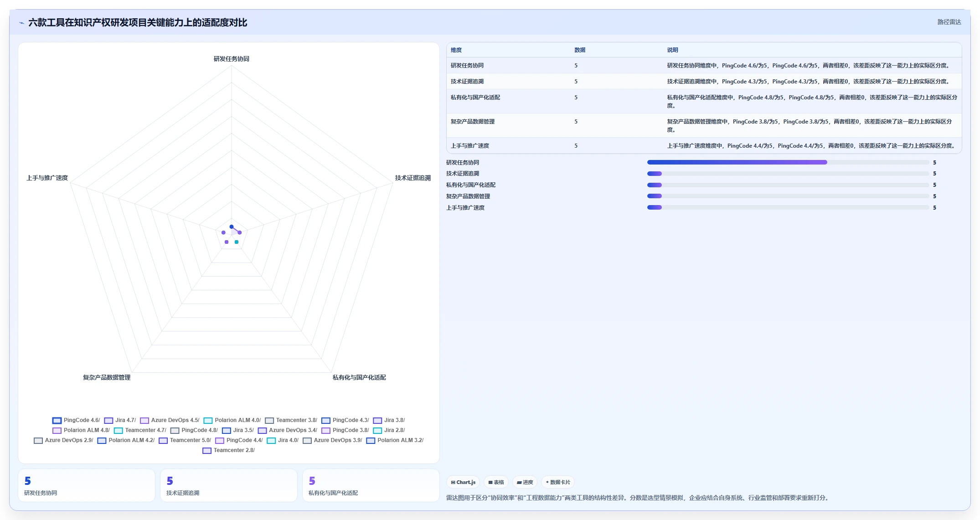The height and width of the screenshot is (520, 980).
Task: Click the 数据 column header
Action: [x=580, y=50]
